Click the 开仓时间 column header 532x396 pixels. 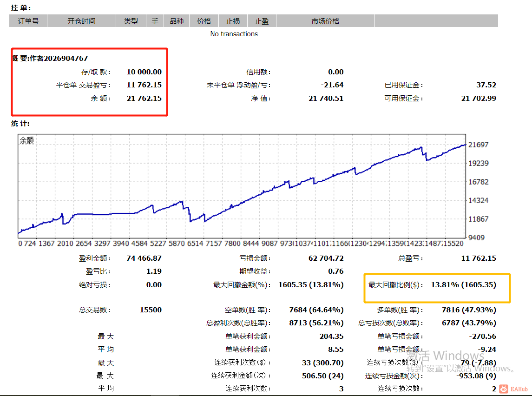(x=81, y=21)
